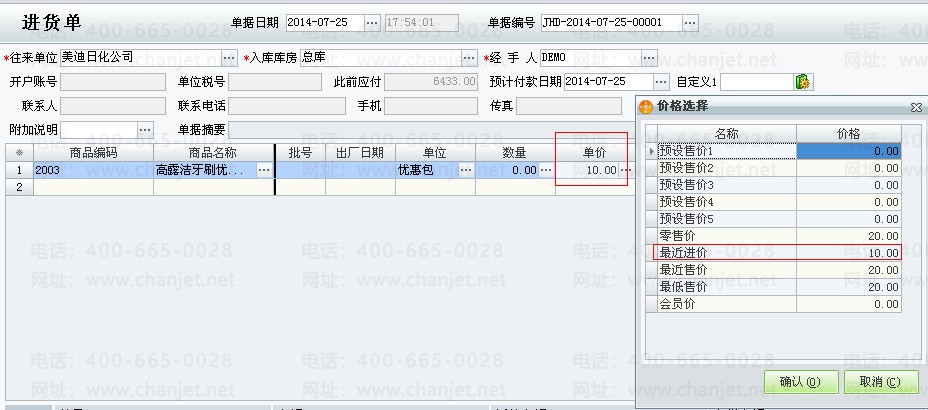This screenshot has height=410, width=928.
Task: Click 取消 button in price dialog
Action: click(x=880, y=382)
